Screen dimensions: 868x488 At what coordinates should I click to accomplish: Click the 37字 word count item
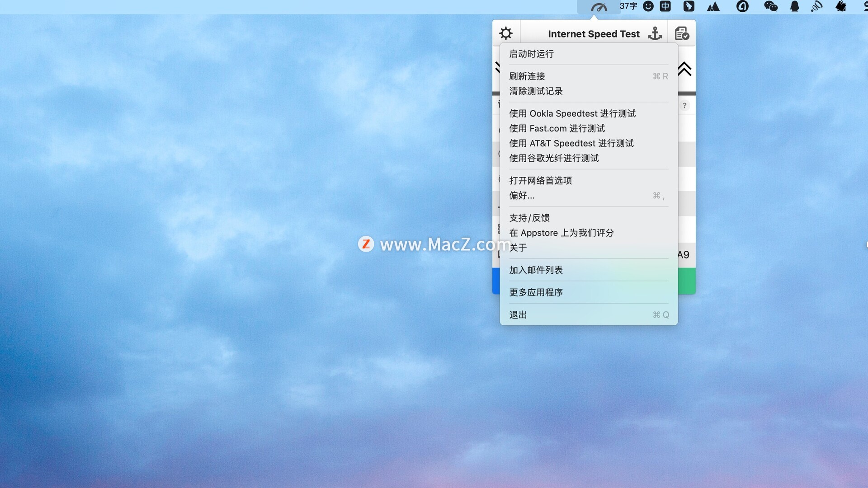tap(628, 6)
